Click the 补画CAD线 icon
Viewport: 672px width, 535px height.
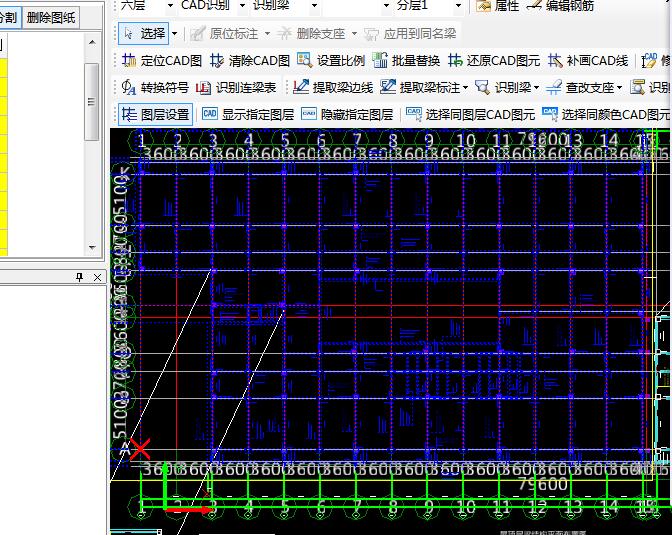pyautogui.click(x=555, y=60)
